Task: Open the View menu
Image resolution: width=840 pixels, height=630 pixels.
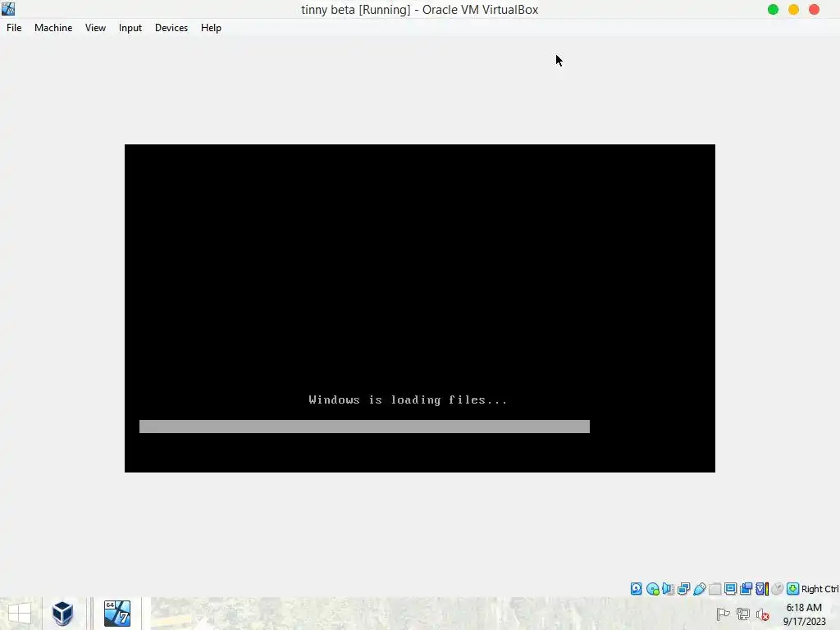Action: (95, 28)
